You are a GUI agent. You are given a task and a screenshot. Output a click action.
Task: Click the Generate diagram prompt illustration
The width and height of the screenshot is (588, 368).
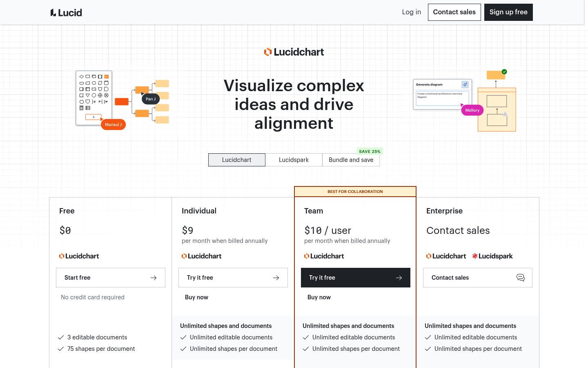pyautogui.click(x=443, y=94)
